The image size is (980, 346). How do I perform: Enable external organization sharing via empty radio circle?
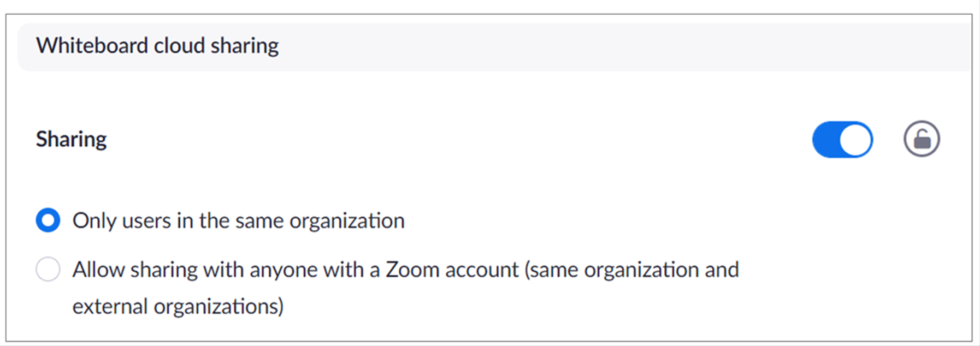pos(48,270)
